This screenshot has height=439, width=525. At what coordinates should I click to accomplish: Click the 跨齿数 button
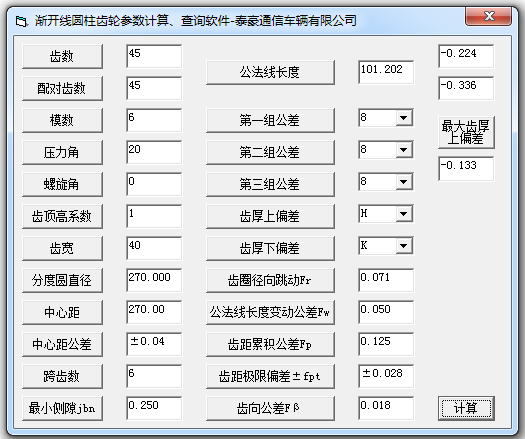click(x=62, y=376)
